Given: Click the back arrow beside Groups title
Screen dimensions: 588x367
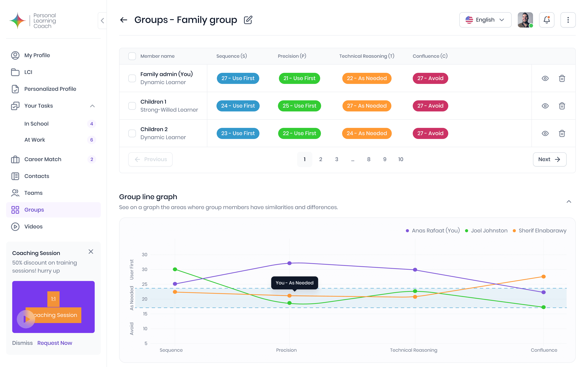Looking at the screenshot, I should (x=124, y=20).
